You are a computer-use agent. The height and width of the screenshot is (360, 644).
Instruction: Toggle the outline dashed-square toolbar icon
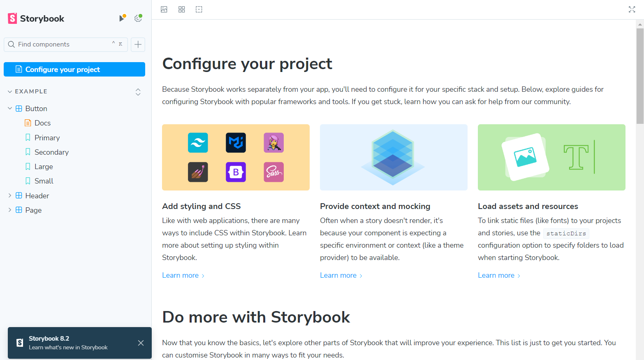[199, 9]
